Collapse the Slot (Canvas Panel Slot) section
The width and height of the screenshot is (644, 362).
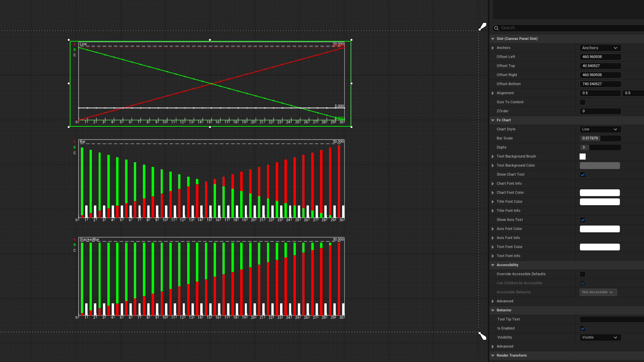(x=493, y=39)
